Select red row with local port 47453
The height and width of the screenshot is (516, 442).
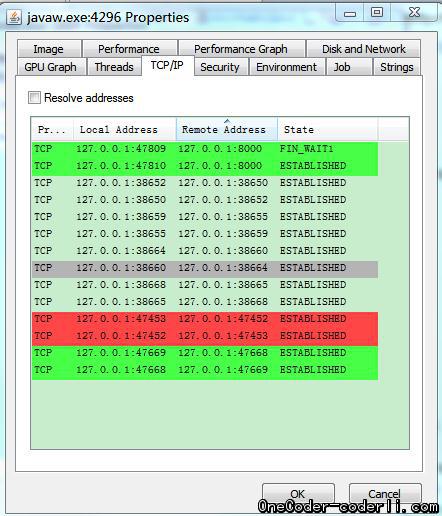point(205,319)
